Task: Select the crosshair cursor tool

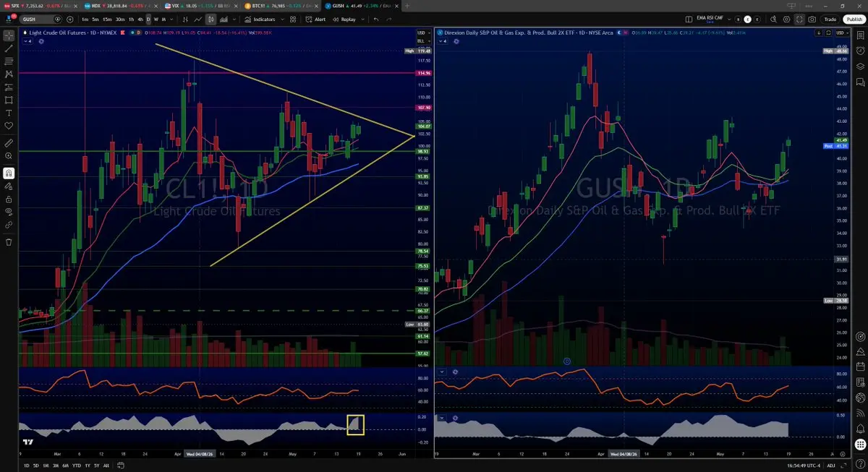Action: 9,34
